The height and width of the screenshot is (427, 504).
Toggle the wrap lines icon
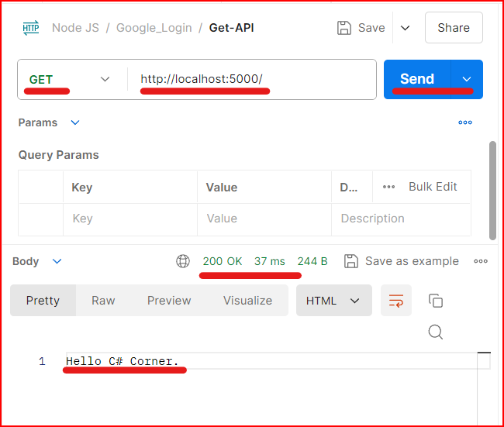point(396,301)
